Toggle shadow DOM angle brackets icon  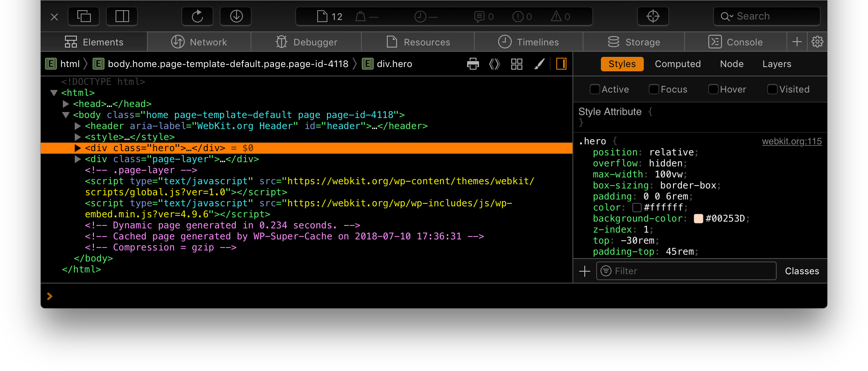[495, 64]
